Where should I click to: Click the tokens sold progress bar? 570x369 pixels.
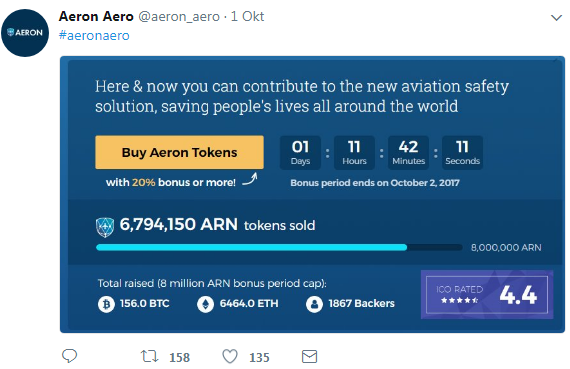pyautogui.click(x=279, y=248)
